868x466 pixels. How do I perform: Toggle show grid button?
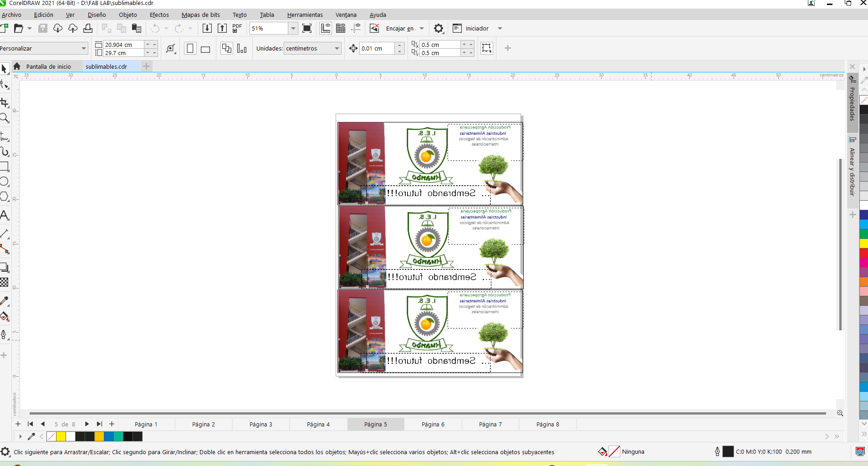[x=341, y=28]
